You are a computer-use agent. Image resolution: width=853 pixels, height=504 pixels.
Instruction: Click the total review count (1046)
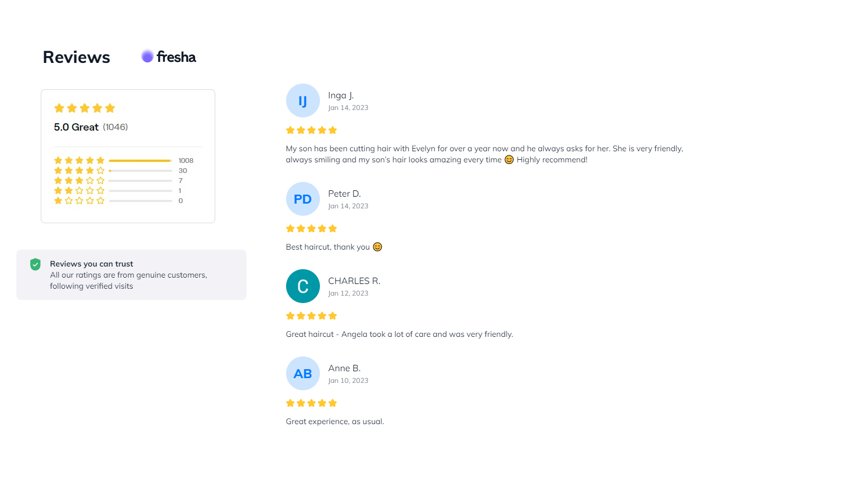pyautogui.click(x=115, y=127)
